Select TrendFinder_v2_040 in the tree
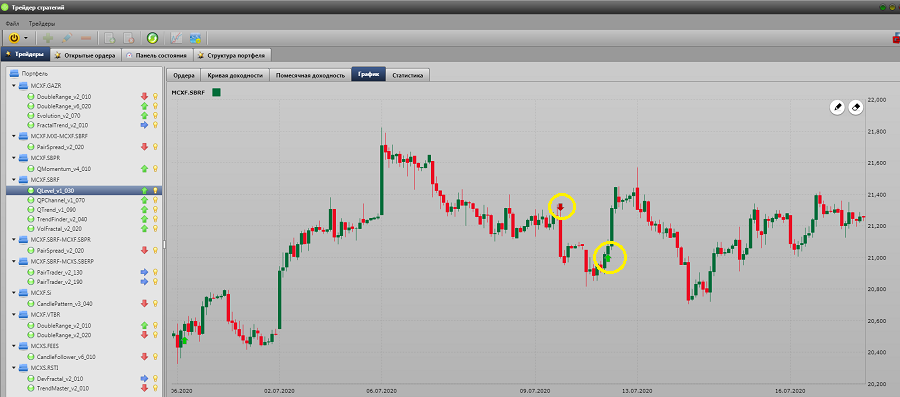The height and width of the screenshot is (397, 900). [x=61, y=219]
